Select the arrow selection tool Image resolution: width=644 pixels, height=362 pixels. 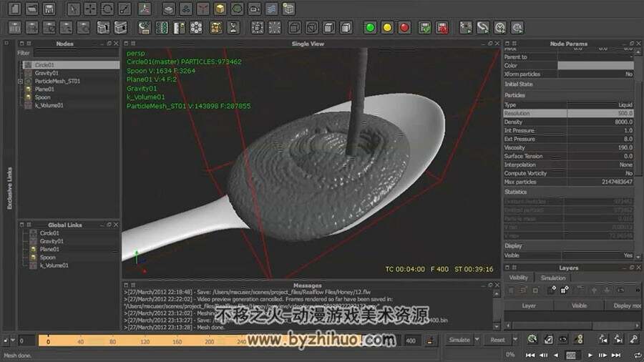(x=73, y=9)
